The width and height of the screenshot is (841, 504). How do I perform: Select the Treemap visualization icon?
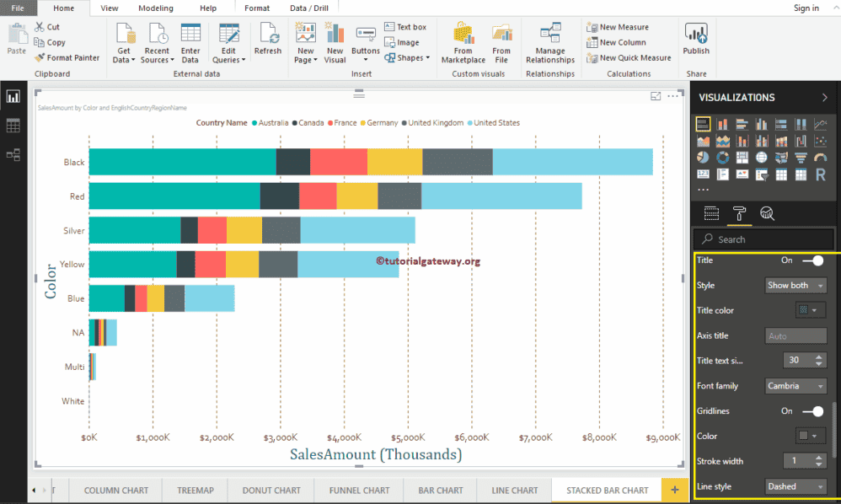pyautogui.click(x=742, y=157)
